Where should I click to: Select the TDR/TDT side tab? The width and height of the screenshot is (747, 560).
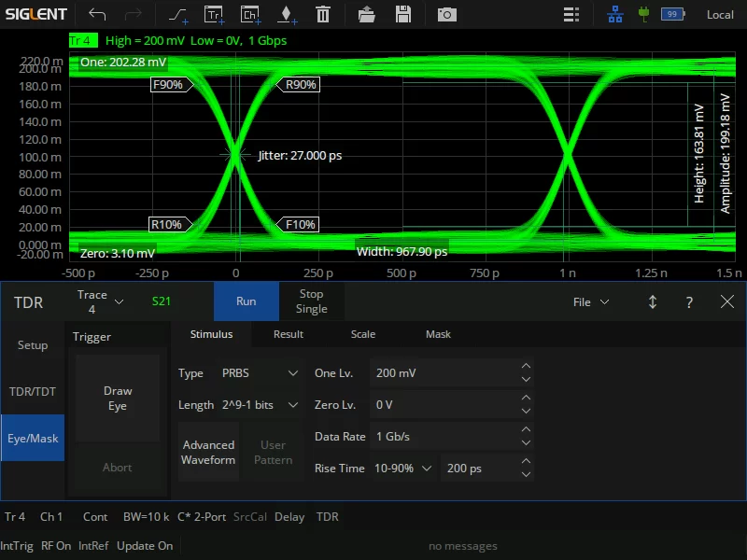tap(33, 392)
